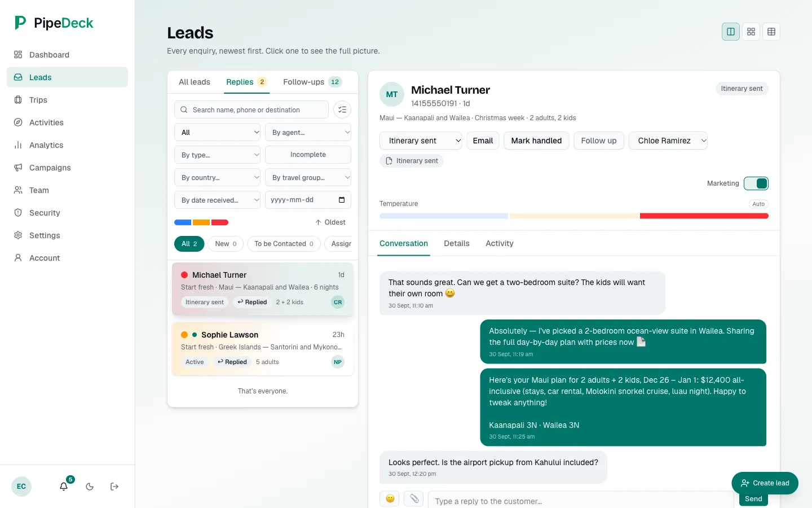
Task: Change the Itinerary sent status dropdown
Action: tap(421, 141)
